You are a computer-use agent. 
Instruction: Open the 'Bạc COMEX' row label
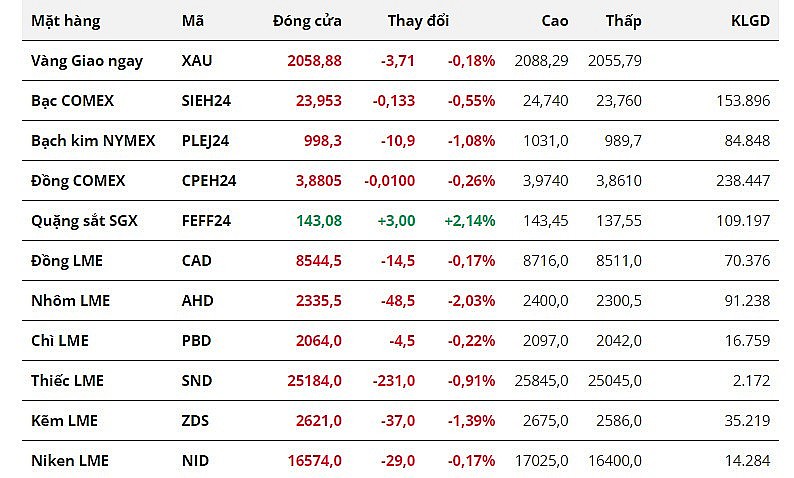(73, 101)
